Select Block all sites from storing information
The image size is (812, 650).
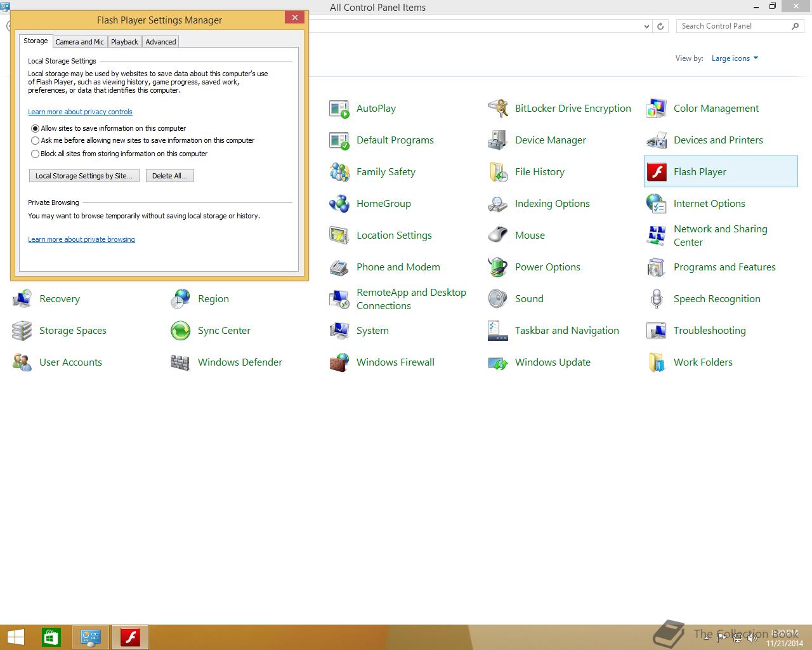pyautogui.click(x=36, y=154)
